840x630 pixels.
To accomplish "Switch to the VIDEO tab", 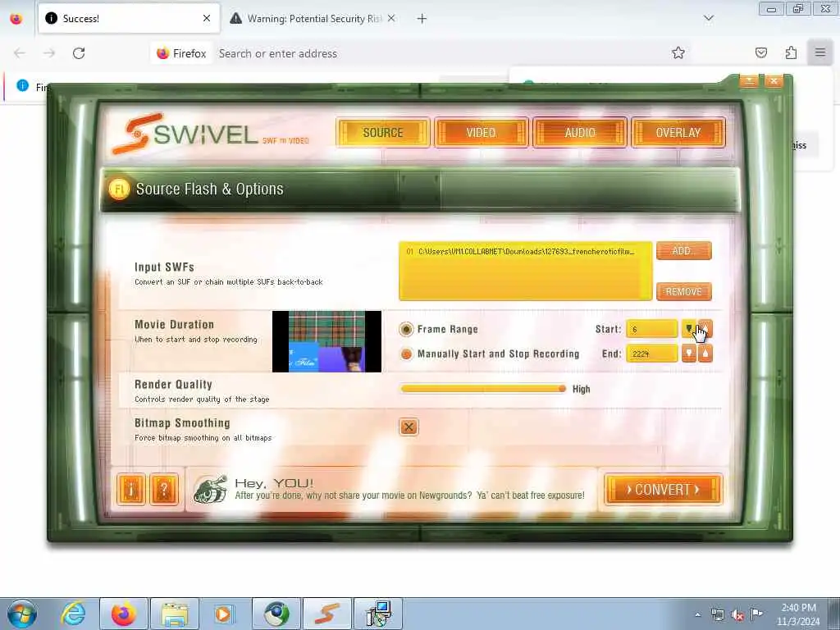I will point(481,132).
